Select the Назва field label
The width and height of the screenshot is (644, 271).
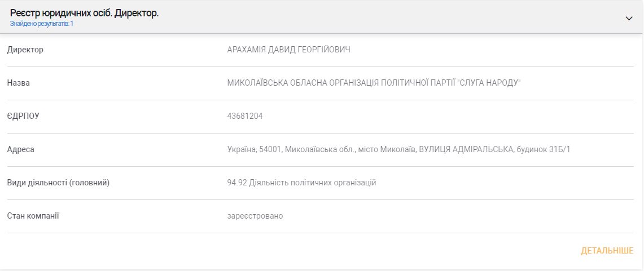click(18, 83)
